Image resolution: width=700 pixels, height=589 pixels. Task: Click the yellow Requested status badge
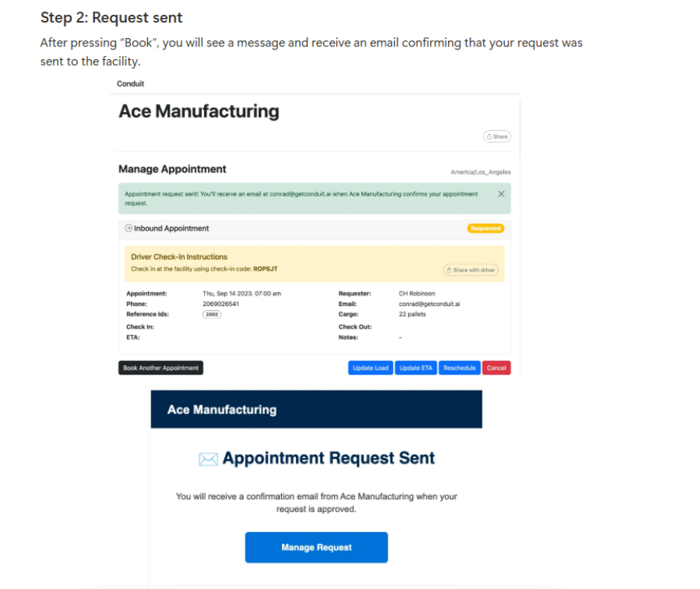[x=485, y=228]
